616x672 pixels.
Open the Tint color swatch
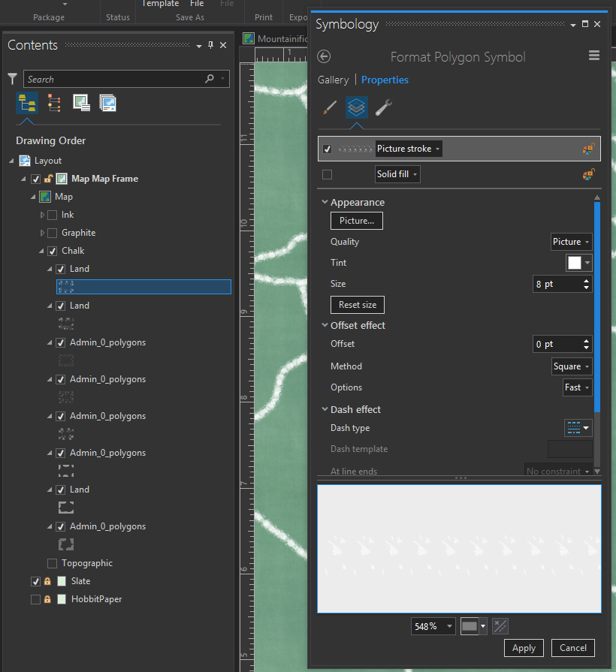pos(578,263)
